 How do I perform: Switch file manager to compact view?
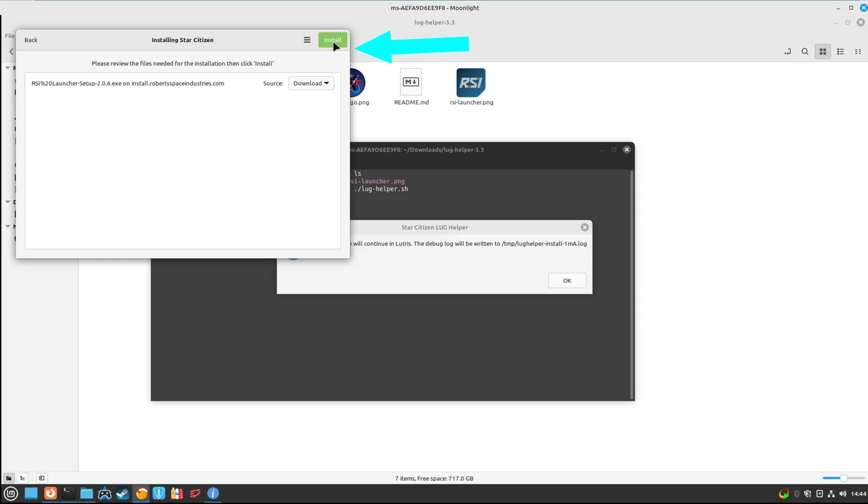[858, 52]
